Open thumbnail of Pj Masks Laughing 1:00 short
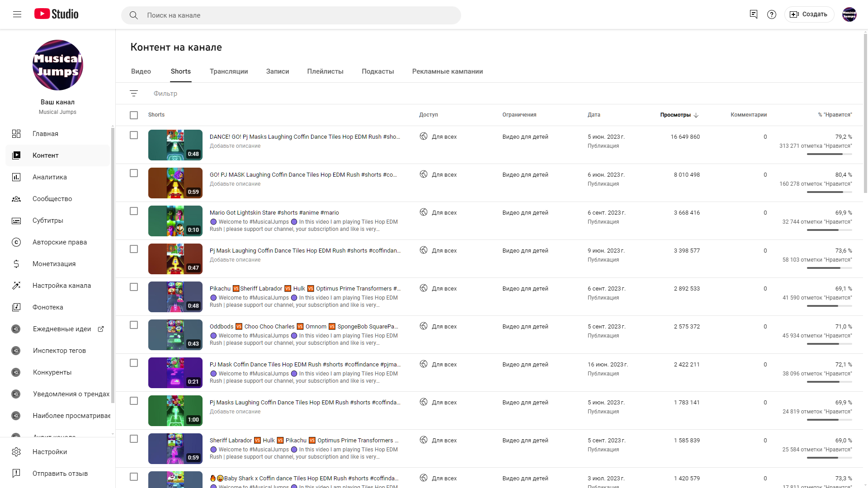This screenshot has height=488, width=868. (x=175, y=411)
